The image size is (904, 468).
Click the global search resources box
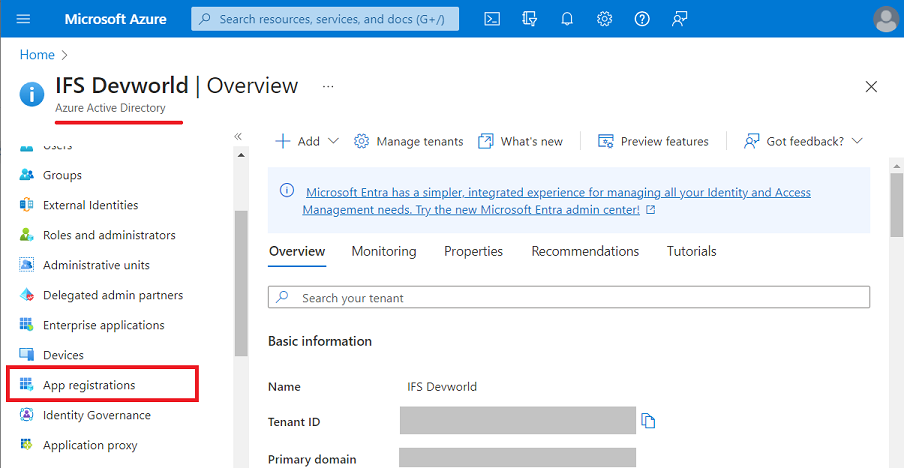pyautogui.click(x=325, y=19)
